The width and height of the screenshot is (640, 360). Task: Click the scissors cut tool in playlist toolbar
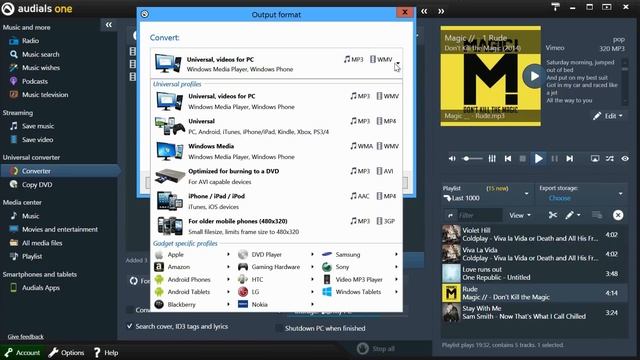(553, 215)
